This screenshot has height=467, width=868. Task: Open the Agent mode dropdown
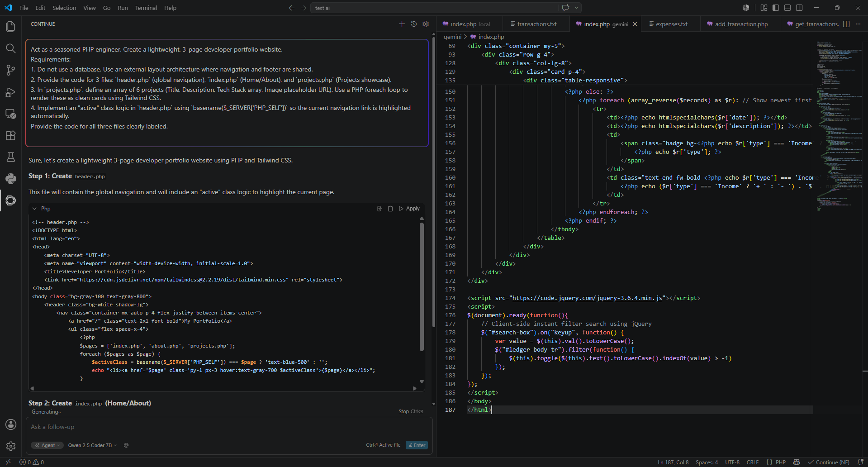coord(47,445)
